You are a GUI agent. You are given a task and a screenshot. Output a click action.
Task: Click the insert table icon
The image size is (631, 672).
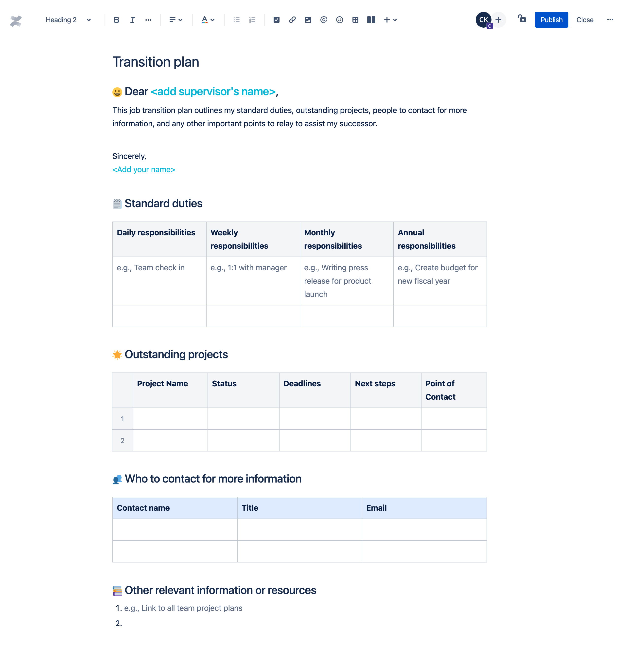pyautogui.click(x=355, y=19)
